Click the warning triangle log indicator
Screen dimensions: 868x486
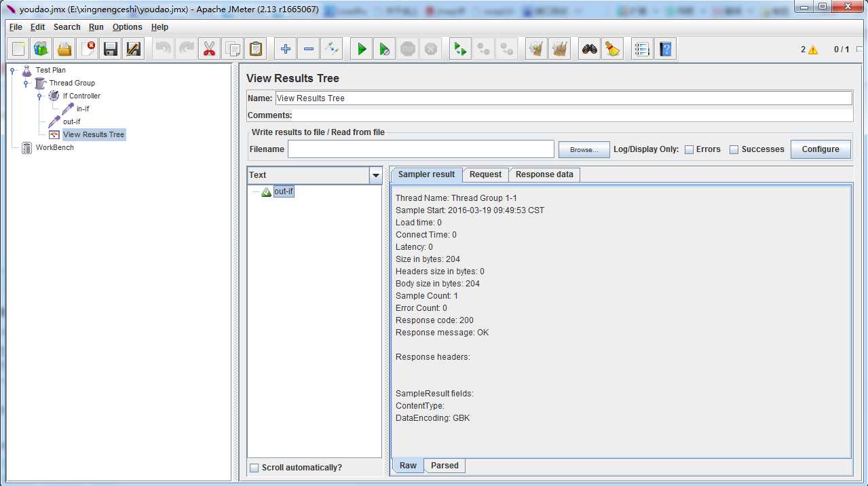(x=813, y=50)
